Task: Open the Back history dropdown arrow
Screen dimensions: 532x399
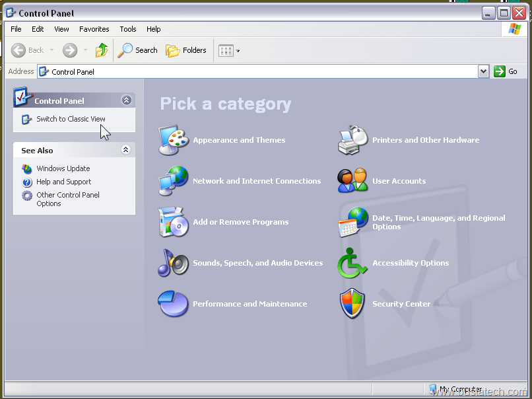Action: click(x=51, y=50)
